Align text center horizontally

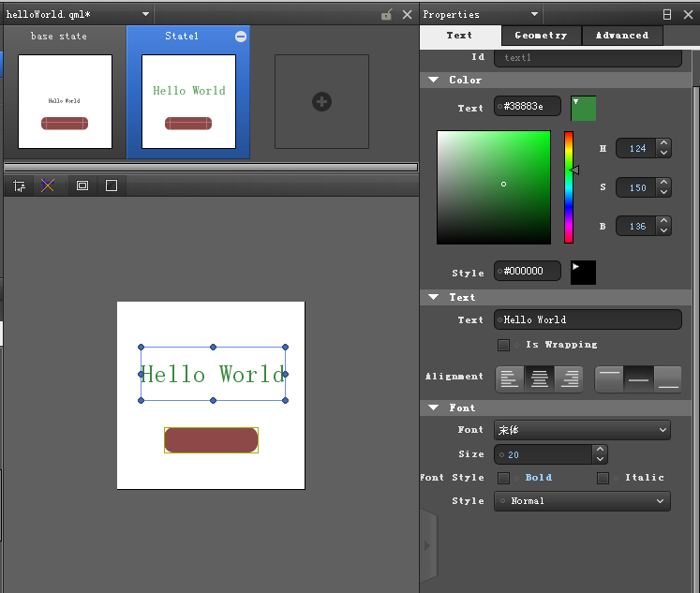[540, 379]
